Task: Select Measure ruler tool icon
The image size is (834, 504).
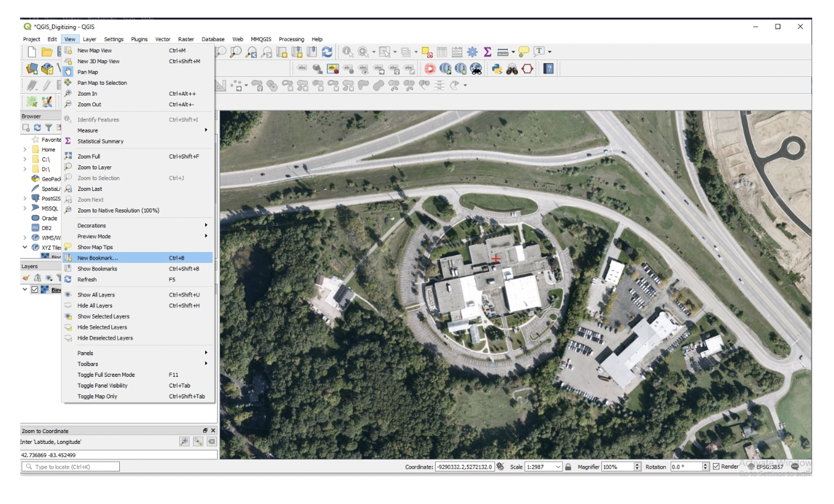Action: click(x=502, y=52)
